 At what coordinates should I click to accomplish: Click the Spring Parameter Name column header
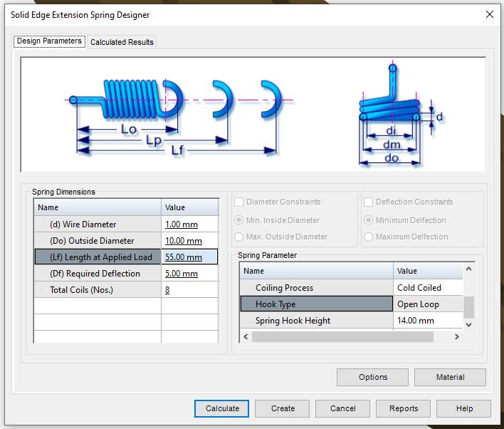[317, 271]
